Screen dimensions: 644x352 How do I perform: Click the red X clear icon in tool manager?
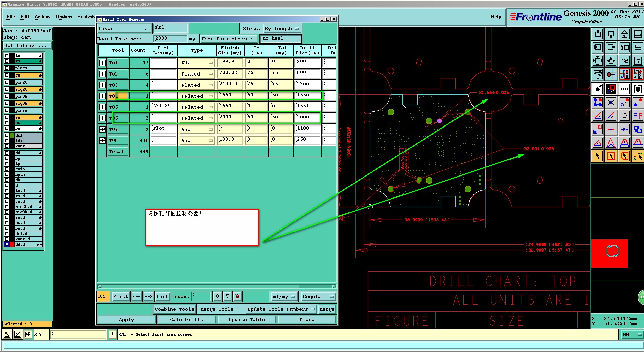point(237,296)
